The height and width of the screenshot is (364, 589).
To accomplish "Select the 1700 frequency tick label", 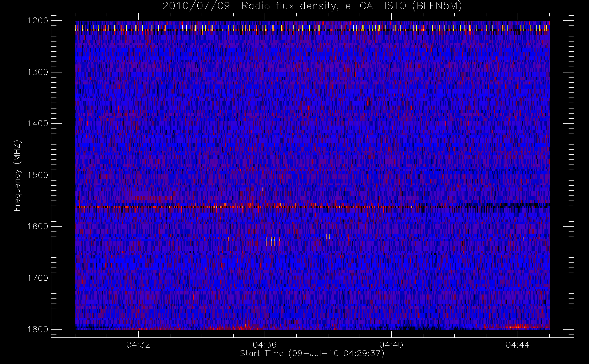I will tap(38, 278).
